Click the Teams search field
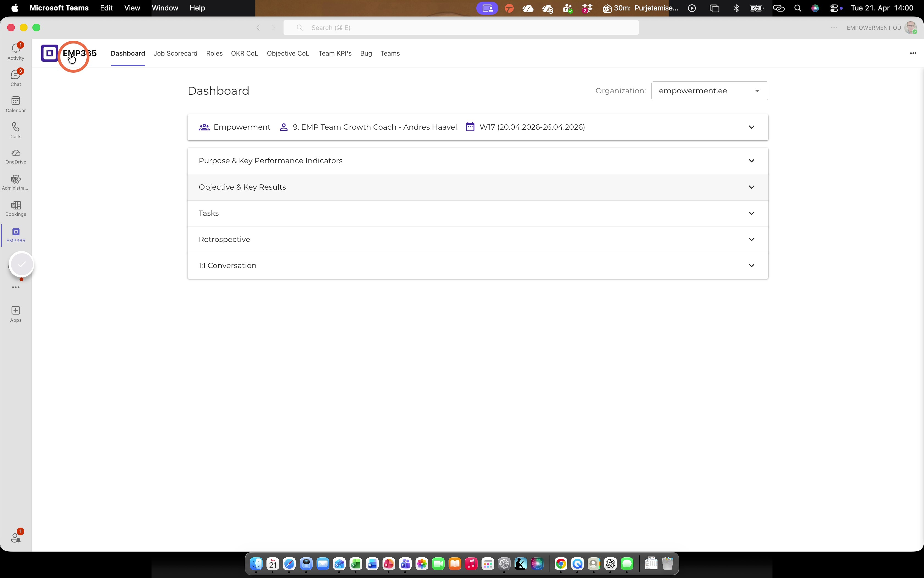The image size is (924, 578). (x=461, y=28)
